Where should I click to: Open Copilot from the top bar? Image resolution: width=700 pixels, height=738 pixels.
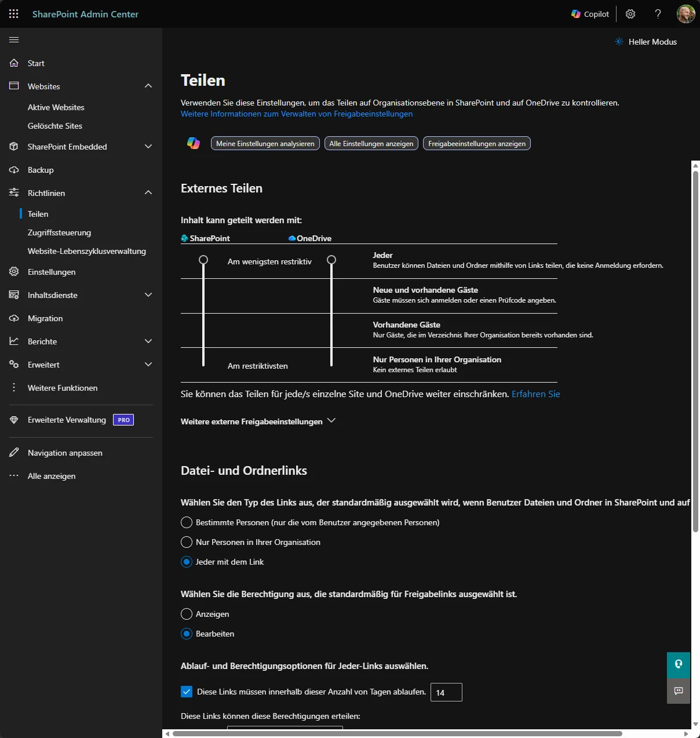(590, 14)
